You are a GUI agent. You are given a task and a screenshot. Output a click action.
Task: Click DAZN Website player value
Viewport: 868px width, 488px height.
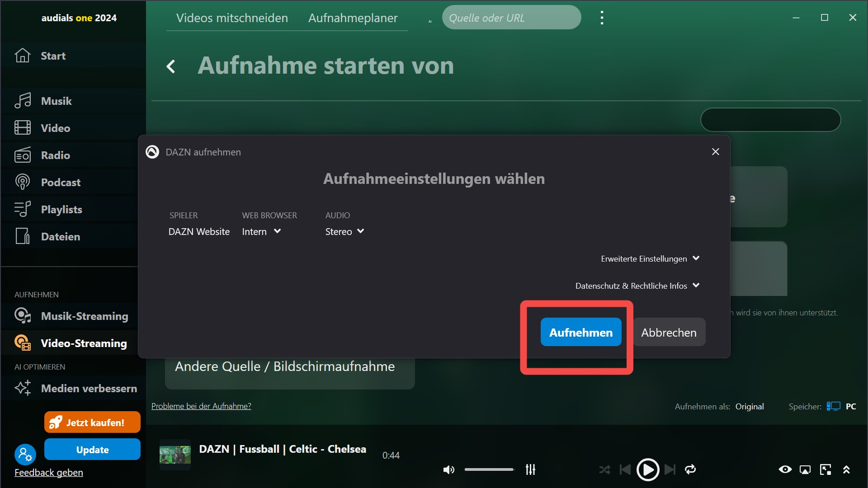(199, 232)
